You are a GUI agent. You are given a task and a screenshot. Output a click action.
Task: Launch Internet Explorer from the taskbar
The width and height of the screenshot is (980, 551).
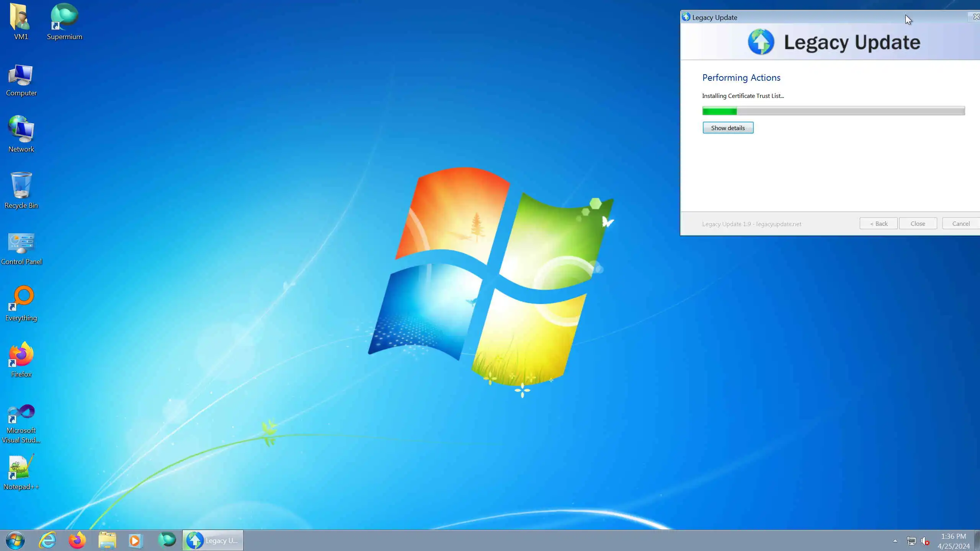pyautogui.click(x=47, y=540)
